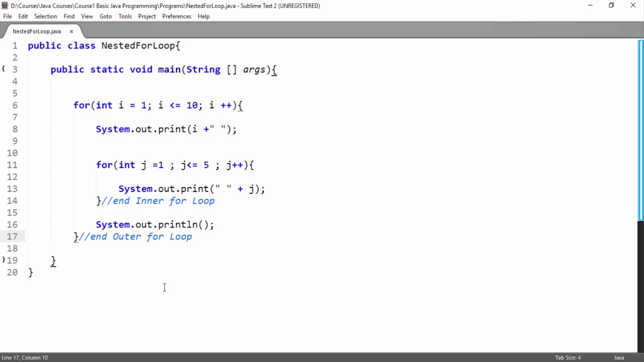Close the Sublime Text window
Image resolution: width=644 pixels, height=362 pixels.
click(633, 6)
